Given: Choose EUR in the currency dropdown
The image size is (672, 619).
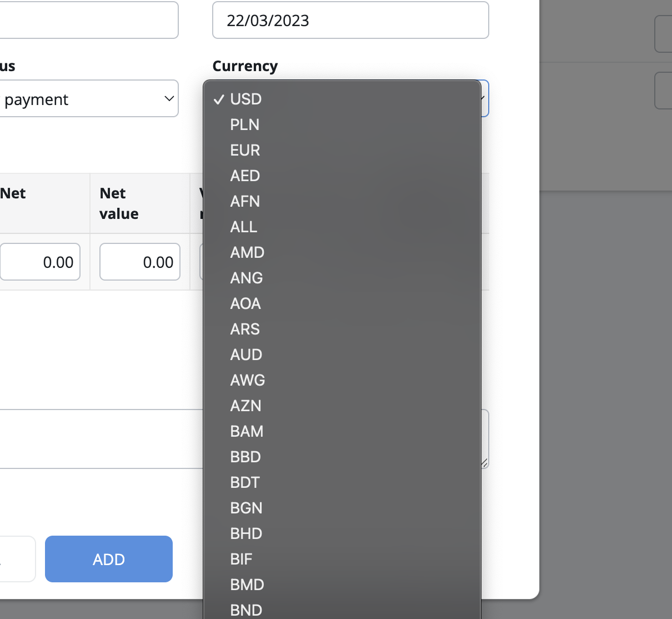Looking at the screenshot, I should click(x=245, y=150).
